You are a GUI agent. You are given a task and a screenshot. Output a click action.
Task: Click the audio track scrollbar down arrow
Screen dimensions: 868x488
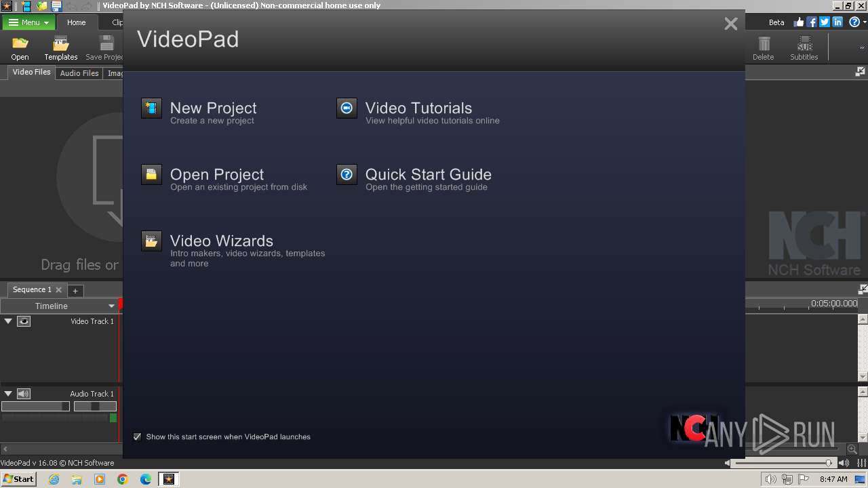tap(863, 438)
